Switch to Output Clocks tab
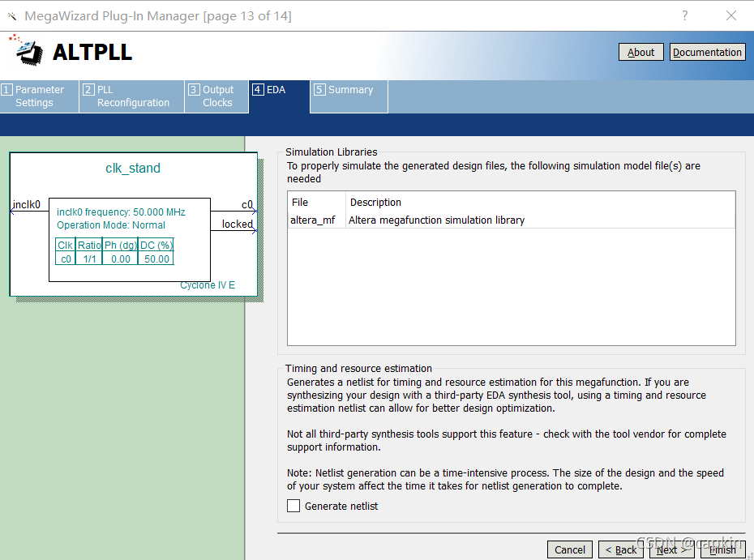The width and height of the screenshot is (754, 560). [216, 96]
